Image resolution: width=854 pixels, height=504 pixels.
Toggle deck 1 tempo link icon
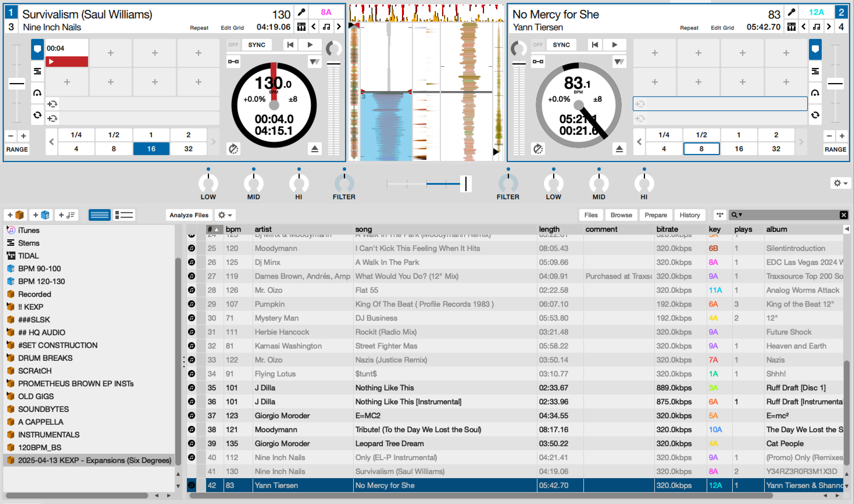233,62
